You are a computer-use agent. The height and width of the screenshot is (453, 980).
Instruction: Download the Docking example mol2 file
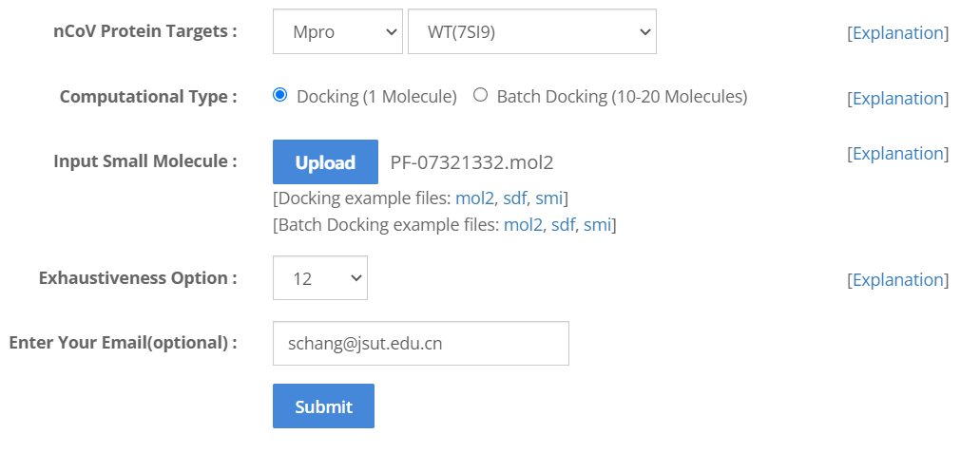[474, 198]
